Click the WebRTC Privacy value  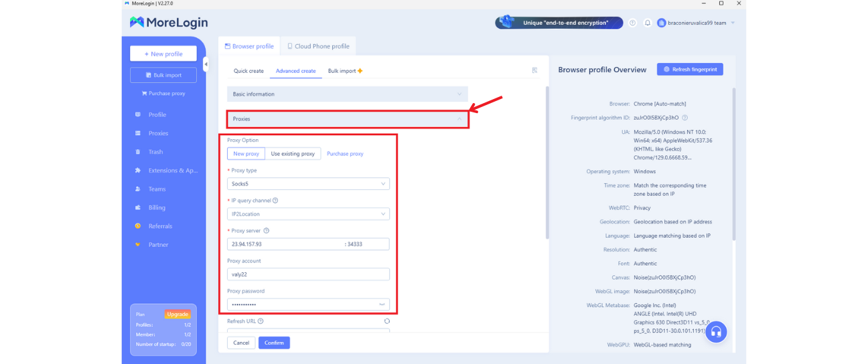642,208
